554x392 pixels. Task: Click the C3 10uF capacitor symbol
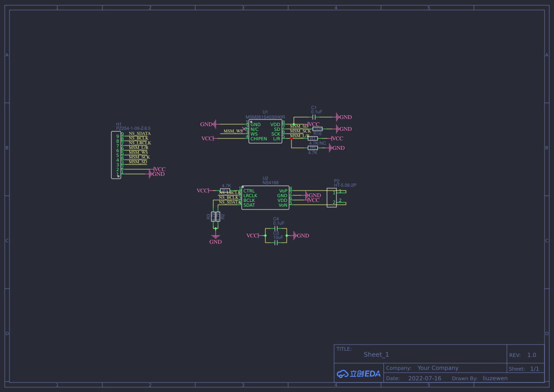[276, 243]
